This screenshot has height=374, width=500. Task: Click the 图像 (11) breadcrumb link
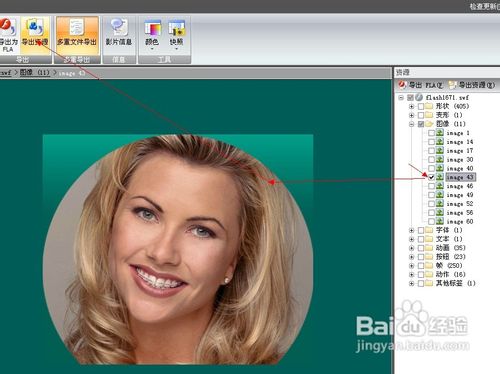click(x=34, y=72)
